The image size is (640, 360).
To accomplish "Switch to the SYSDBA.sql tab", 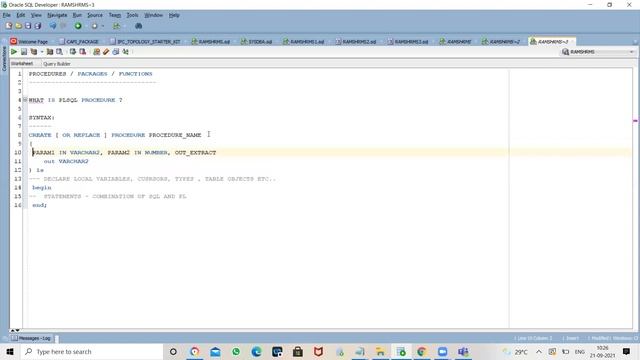I will pos(257,42).
